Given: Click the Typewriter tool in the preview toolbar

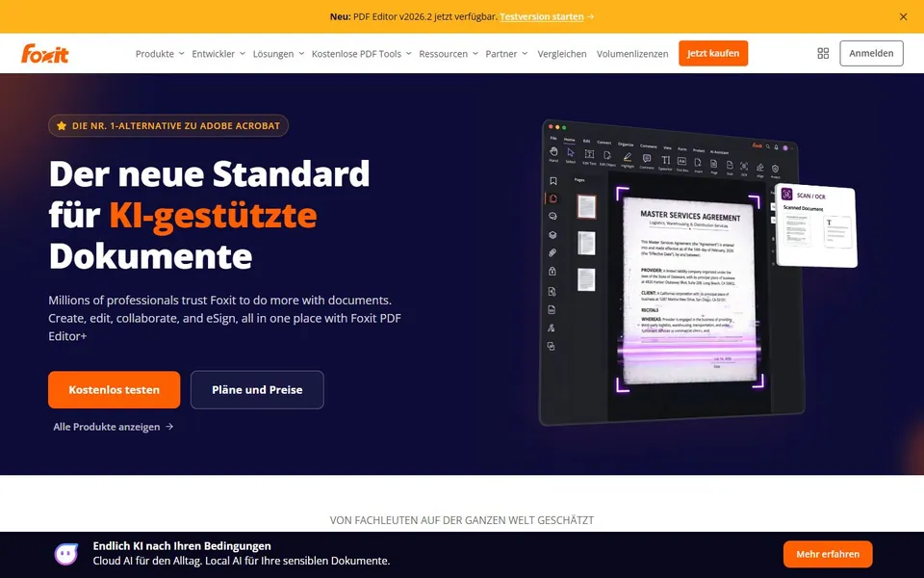Looking at the screenshot, I should click(665, 164).
